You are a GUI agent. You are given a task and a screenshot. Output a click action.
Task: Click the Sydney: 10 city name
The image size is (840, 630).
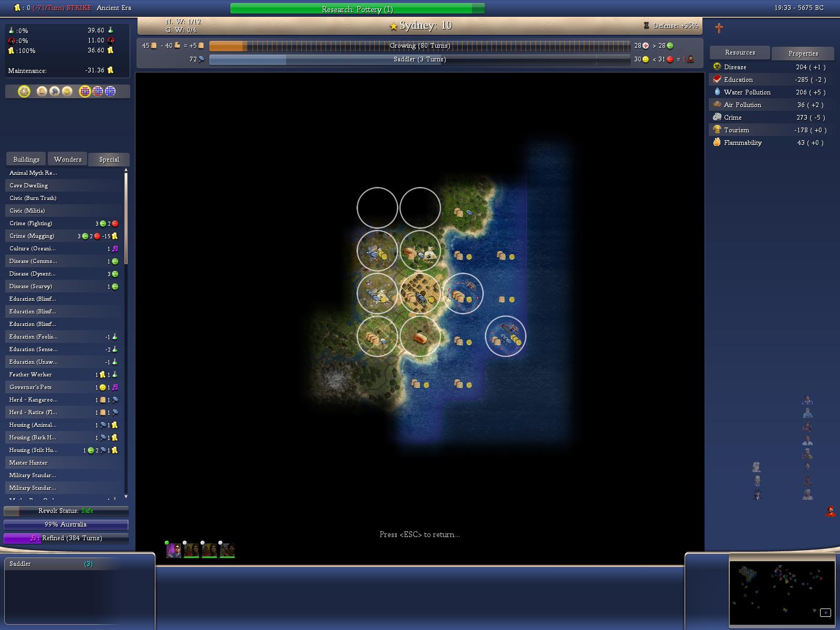click(425, 25)
